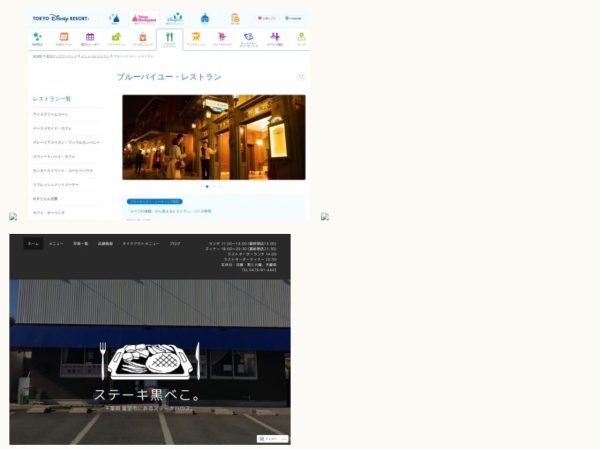Select the second carousel dot indicator

pyautogui.click(x=214, y=187)
